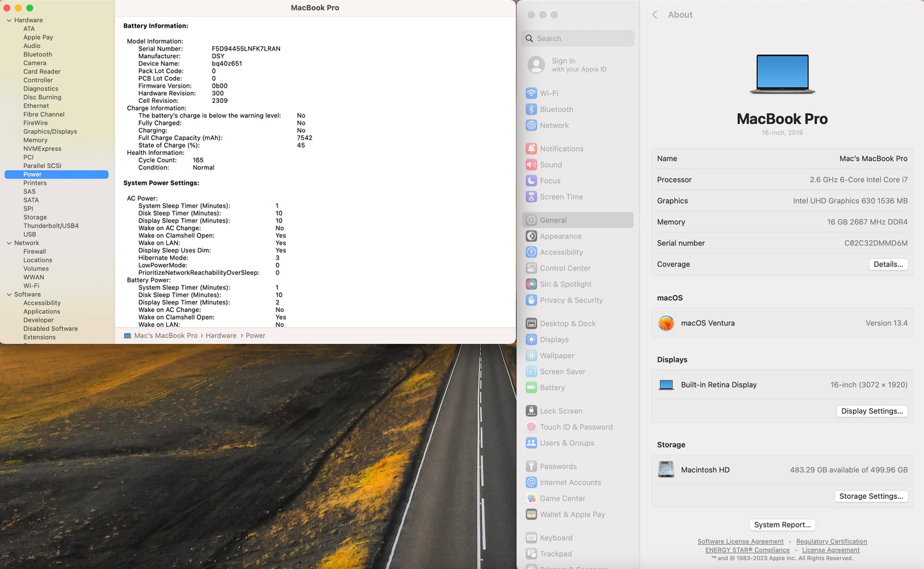Click the Touch ID & Password fingerprint icon
The image size is (924, 569).
pyautogui.click(x=531, y=427)
